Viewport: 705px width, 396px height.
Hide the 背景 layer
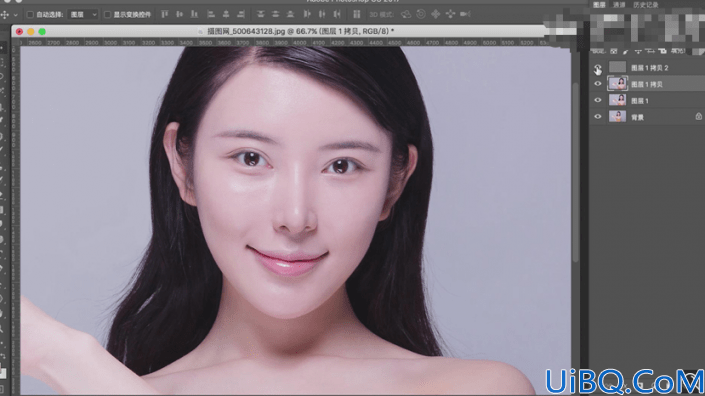[598, 117]
